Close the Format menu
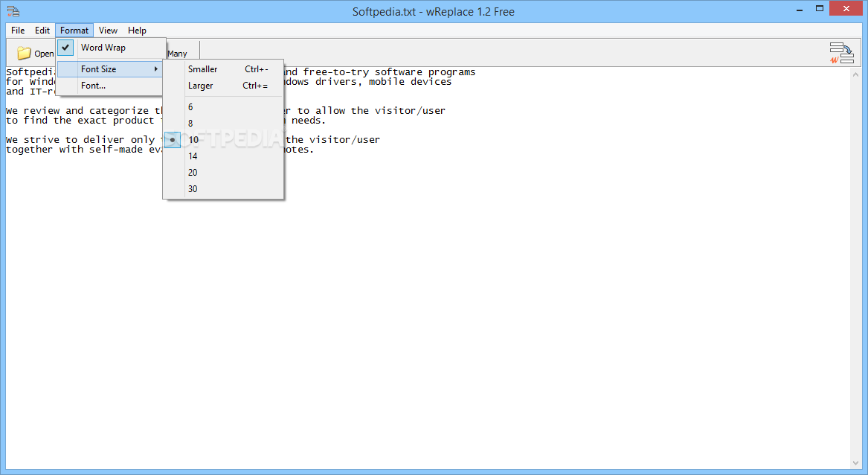This screenshot has height=475, width=868. [74, 31]
